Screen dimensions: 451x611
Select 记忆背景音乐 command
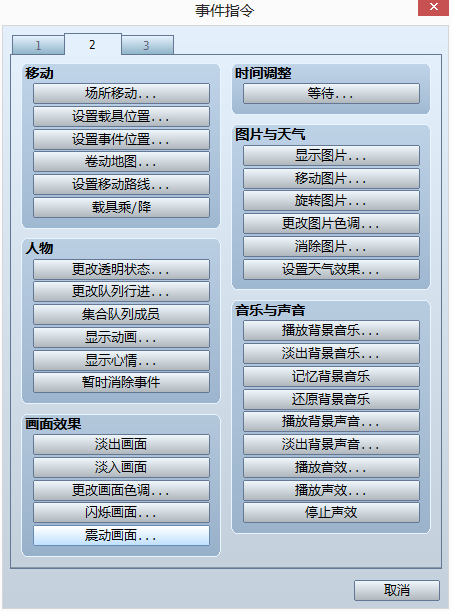point(331,376)
